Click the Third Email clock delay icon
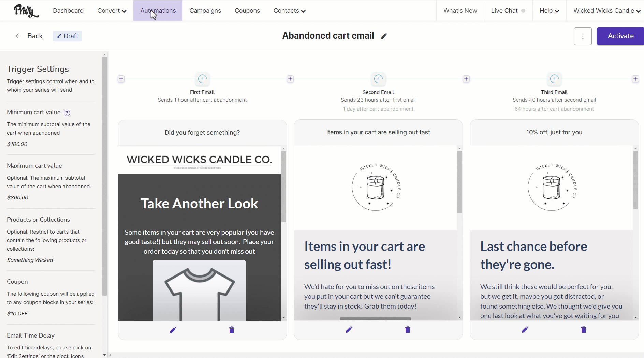Viewport: 644px width, 358px height. click(x=554, y=79)
